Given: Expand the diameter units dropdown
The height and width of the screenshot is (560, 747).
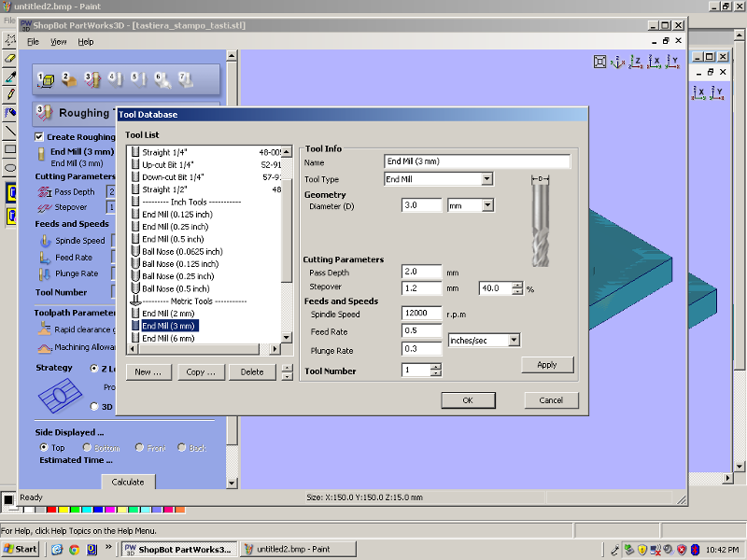Looking at the screenshot, I should coord(487,205).
